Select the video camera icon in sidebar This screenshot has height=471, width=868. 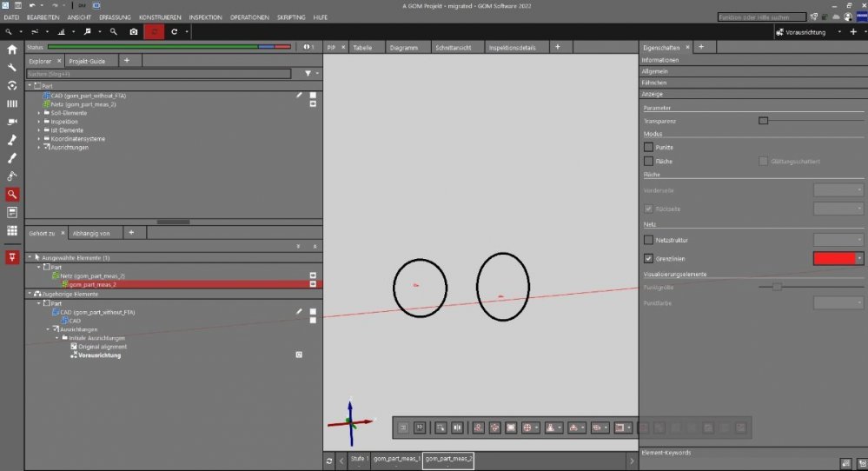click(12, 123)
